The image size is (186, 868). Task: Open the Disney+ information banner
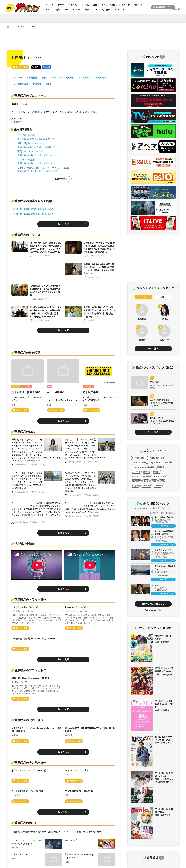tap(153, 70)
